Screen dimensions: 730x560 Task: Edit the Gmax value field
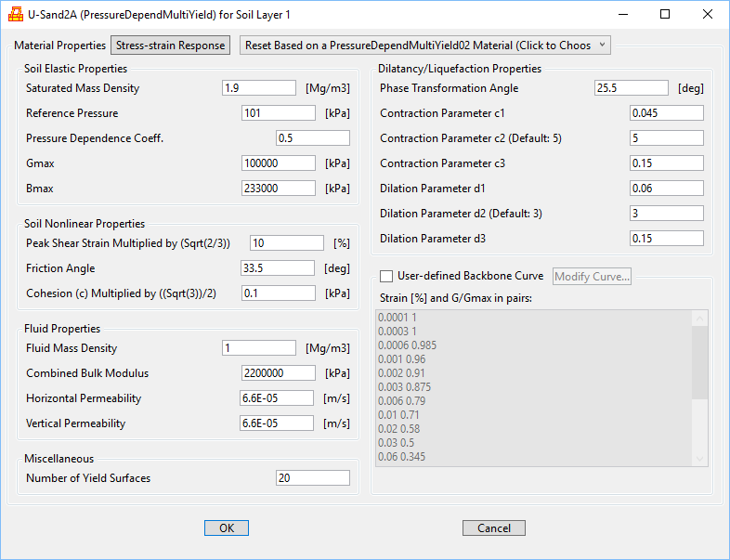278,163
